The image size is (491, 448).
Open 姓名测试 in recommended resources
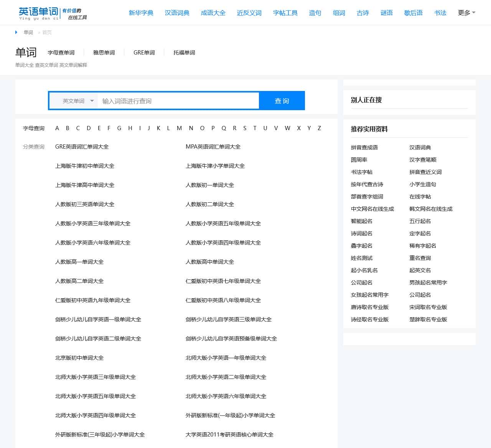point(362,258)
